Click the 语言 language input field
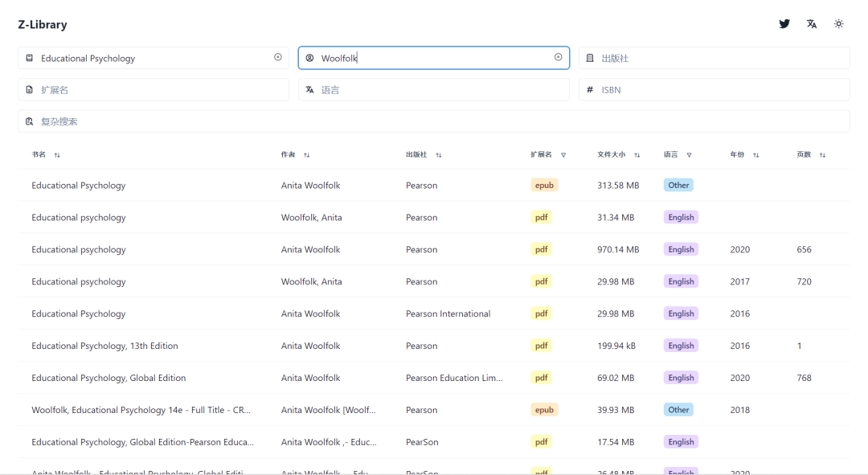Viewport: 868px width, 475px height. (x=433, y=89)
